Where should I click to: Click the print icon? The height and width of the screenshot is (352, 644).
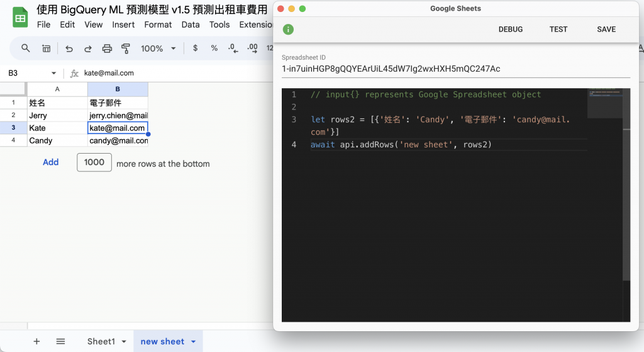[107, 48]
